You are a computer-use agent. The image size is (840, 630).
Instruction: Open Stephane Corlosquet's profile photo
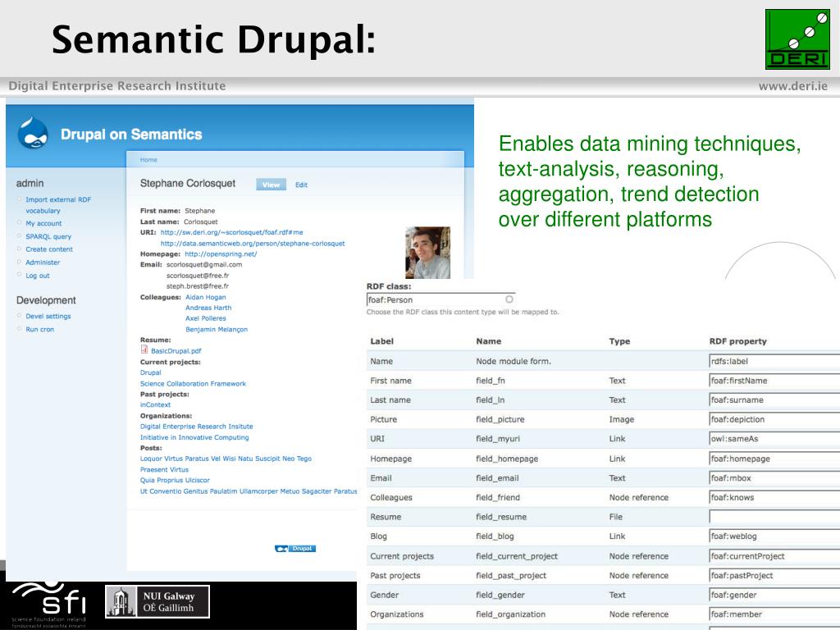coord(427,253)
